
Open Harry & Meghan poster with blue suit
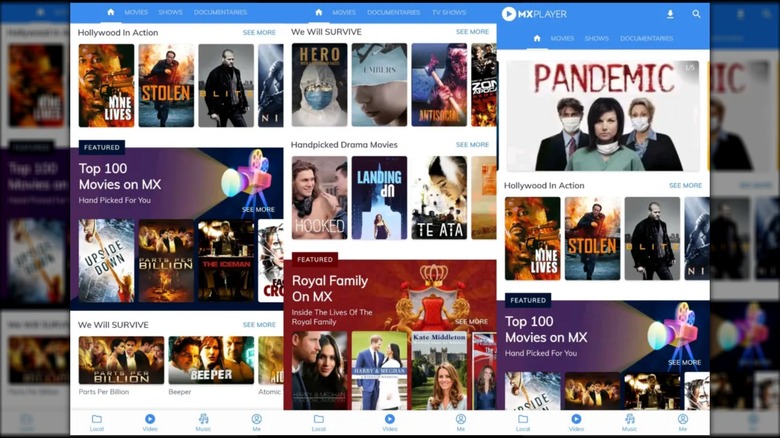point(379,371)
